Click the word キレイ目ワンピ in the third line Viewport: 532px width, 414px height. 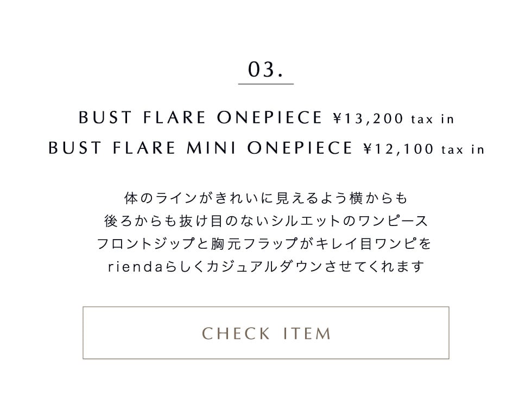pyautogui.click(x=369, y=244)
